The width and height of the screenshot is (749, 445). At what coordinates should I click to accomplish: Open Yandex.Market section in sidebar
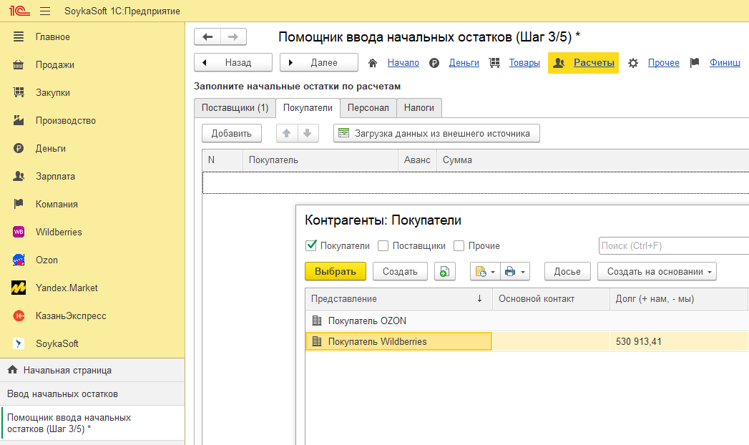click(66, 288)
